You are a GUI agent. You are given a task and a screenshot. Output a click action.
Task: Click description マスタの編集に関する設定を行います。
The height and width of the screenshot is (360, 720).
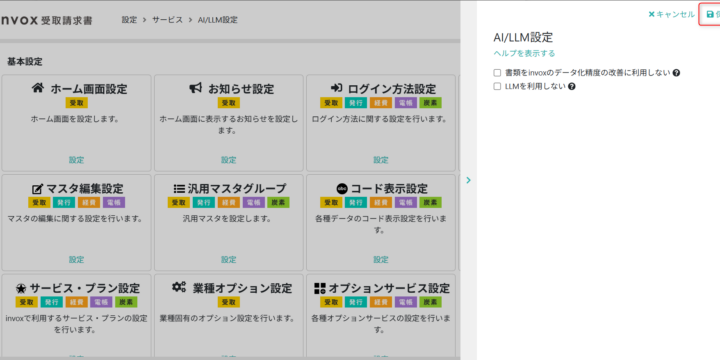[x=76, y=219]
